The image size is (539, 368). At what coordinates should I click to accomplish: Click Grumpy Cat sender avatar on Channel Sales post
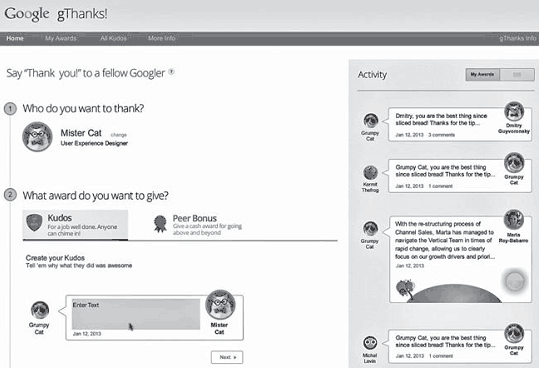[x=370, y=229]
